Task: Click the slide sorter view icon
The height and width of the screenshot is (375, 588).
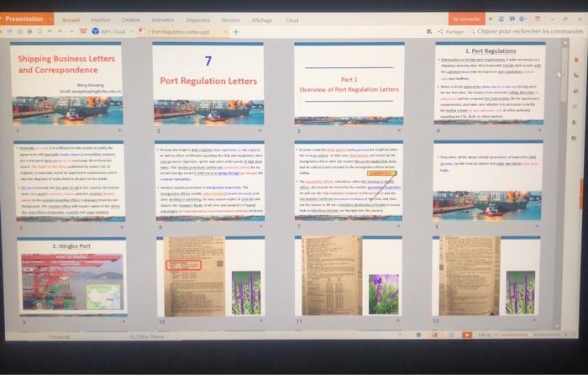Action: (435, 335)
